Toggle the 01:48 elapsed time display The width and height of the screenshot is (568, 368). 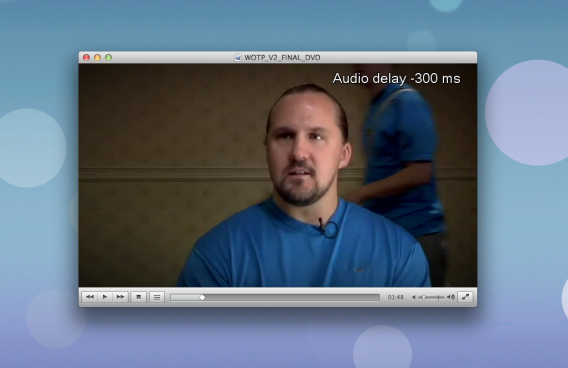395,297
